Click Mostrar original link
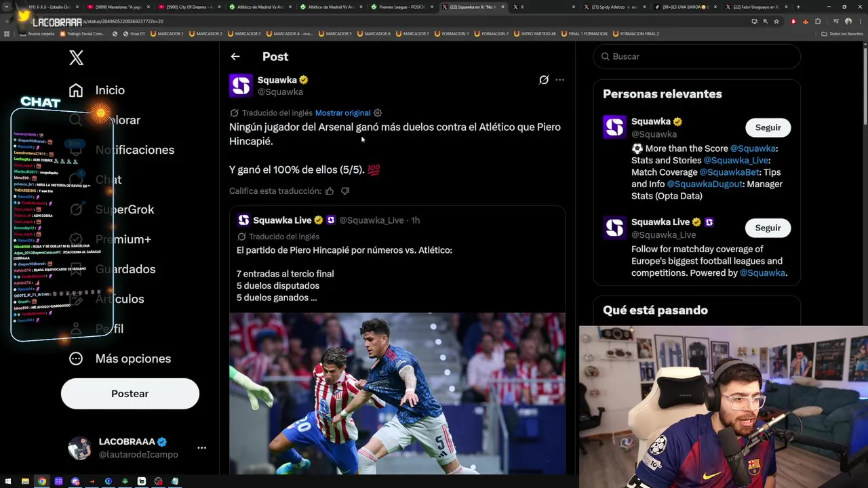The width and height of the screenshot is (868, 488). 342,113
